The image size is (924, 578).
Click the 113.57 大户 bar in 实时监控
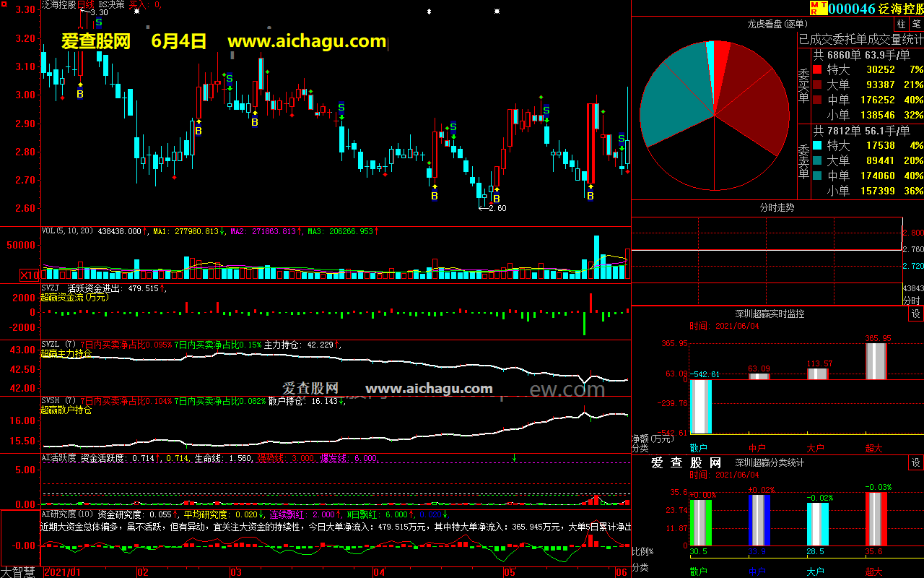pos(817,374)
